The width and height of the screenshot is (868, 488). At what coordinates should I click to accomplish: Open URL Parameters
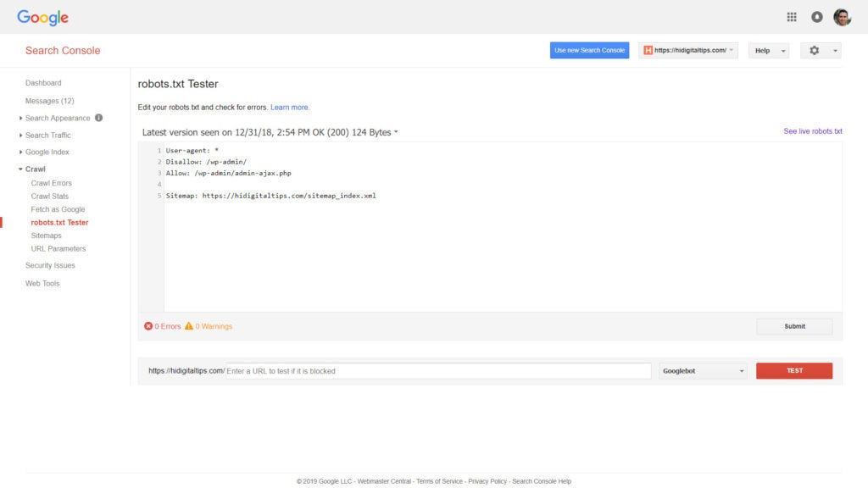(58, 249)
